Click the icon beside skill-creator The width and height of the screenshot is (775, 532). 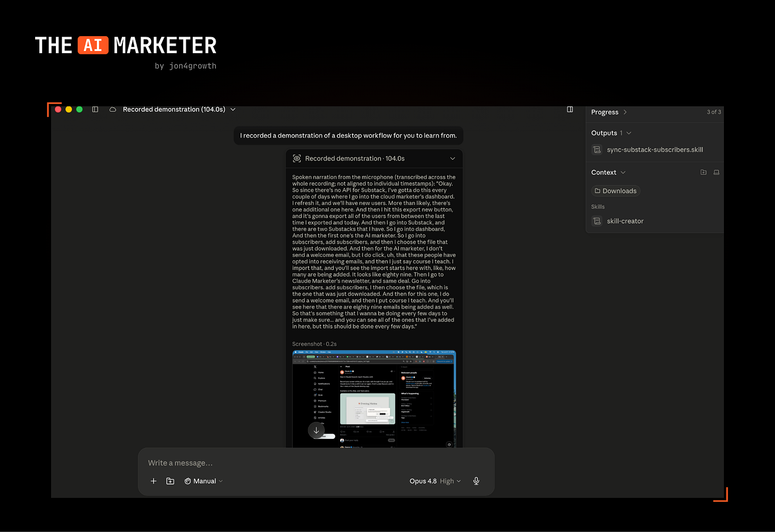pos(597,221)
